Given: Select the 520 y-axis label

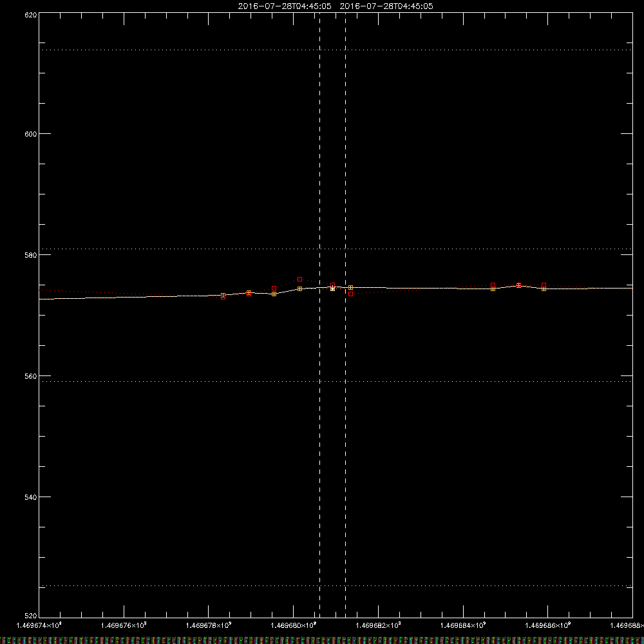Looking at the screenshot, I should [31, 616].
